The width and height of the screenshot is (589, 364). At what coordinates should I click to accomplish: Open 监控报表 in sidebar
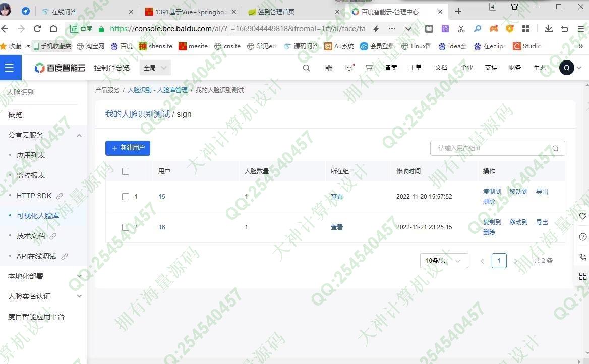tap(31, 175)
